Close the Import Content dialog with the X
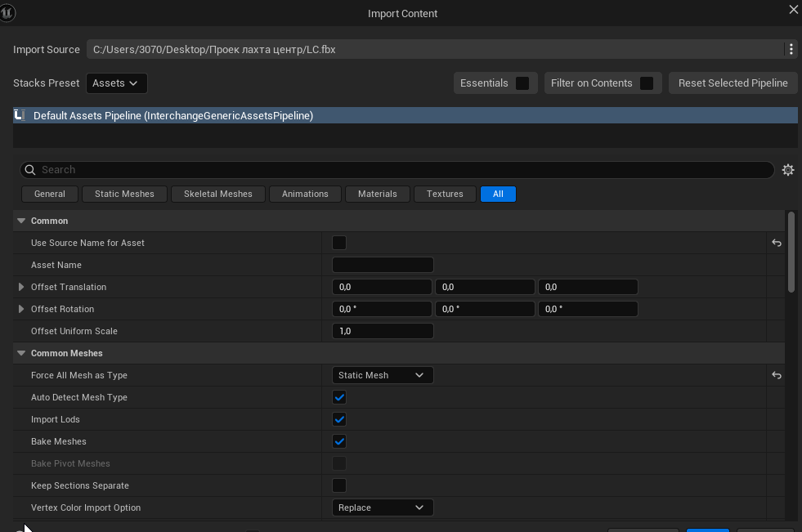802x532 pixels. (793, 9)
